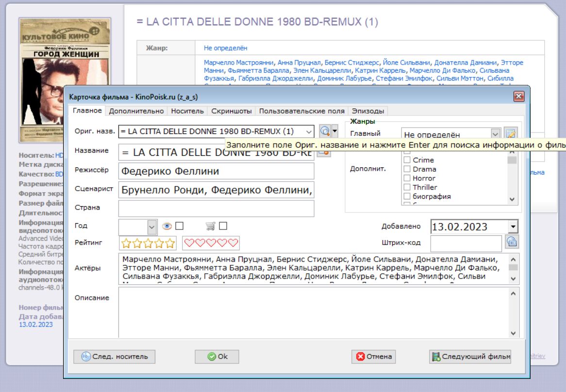Click the search movie info magnifier icon
Image resolution: width=566 pixels, height=392 pixels.
325,131
